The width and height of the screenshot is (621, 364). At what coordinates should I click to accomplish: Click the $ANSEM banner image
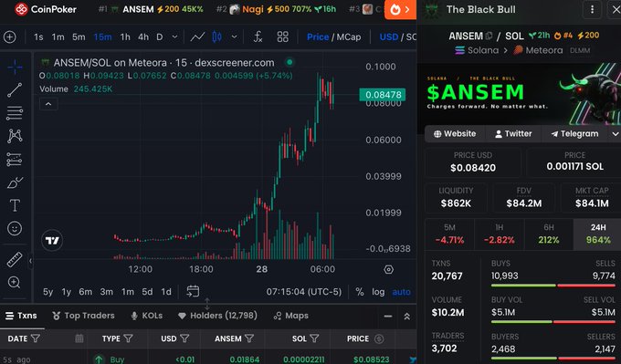coord(520,93)
